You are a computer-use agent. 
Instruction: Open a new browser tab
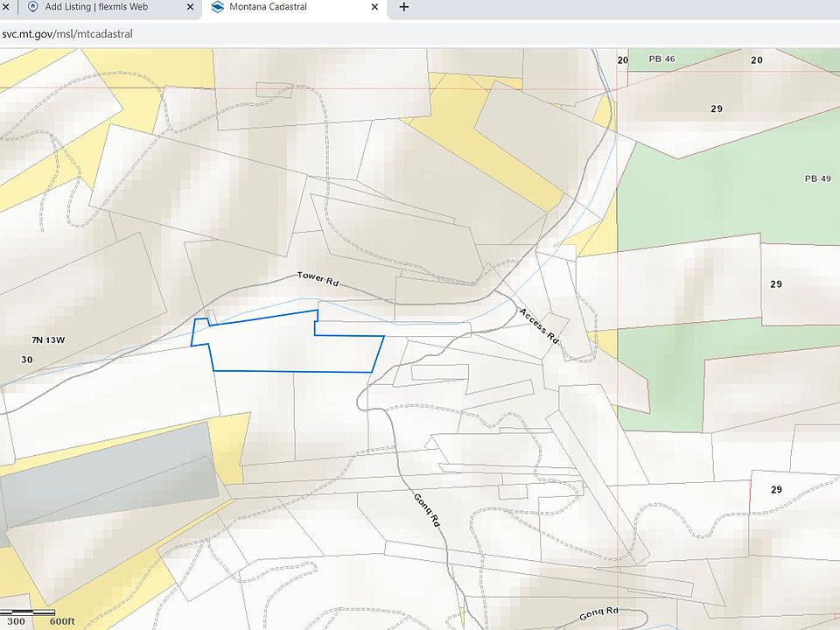point(403,7)
